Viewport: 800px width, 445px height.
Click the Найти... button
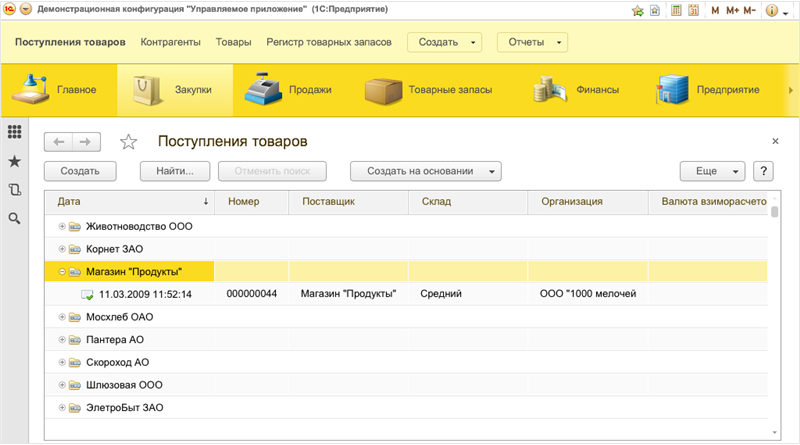pos(175,171)
